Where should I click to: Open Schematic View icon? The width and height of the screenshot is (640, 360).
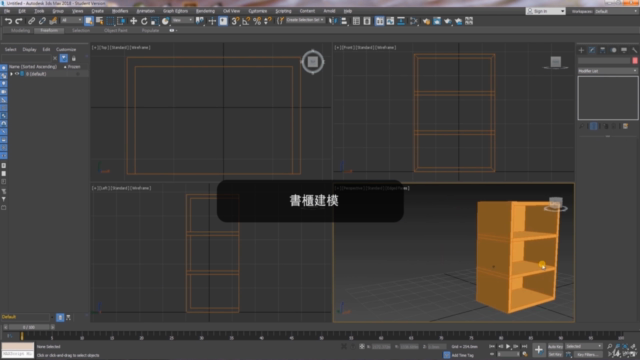pyautogui.click(x=401, y=21)
